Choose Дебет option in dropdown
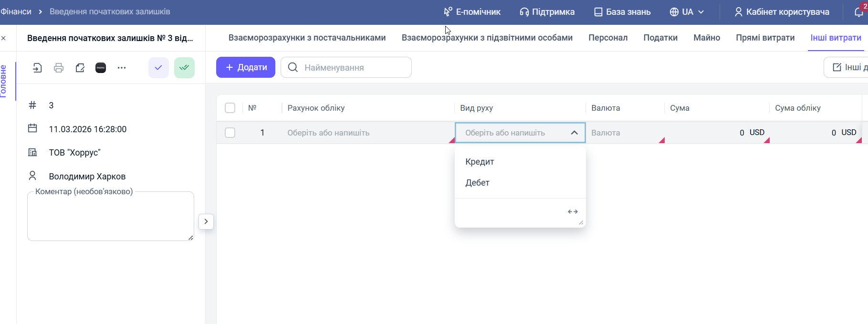Image resolution: width=868 pixels, height=324 pixels. 477,183
